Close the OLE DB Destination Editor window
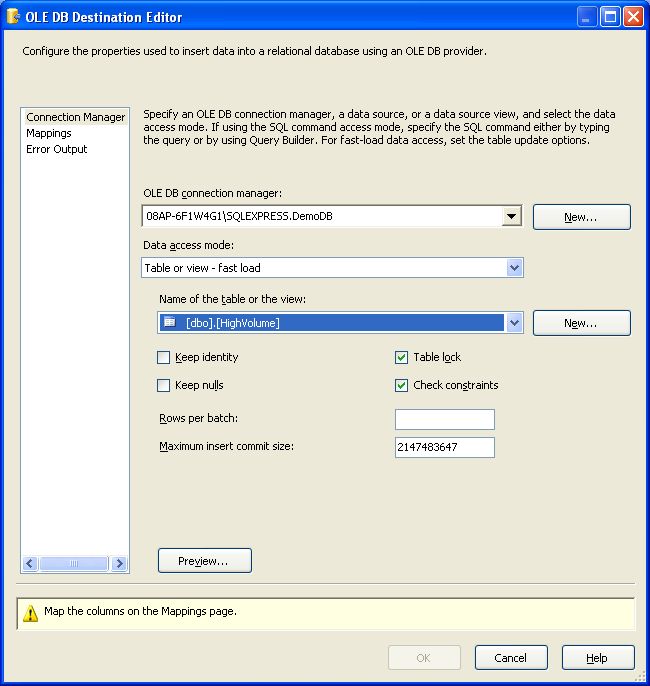 634,17
